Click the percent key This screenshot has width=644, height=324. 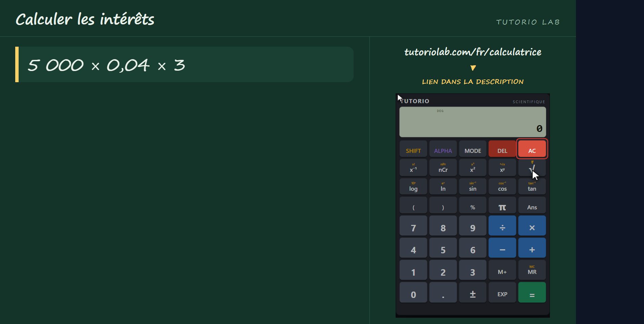(473, 205)
